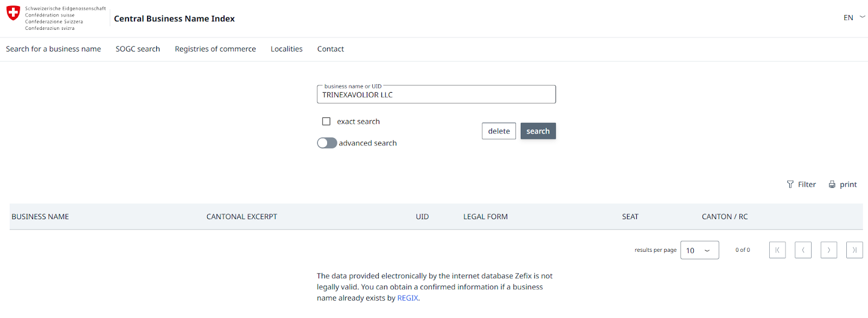Go to next results page
This screenshot has height=318, width=868.
828,250
